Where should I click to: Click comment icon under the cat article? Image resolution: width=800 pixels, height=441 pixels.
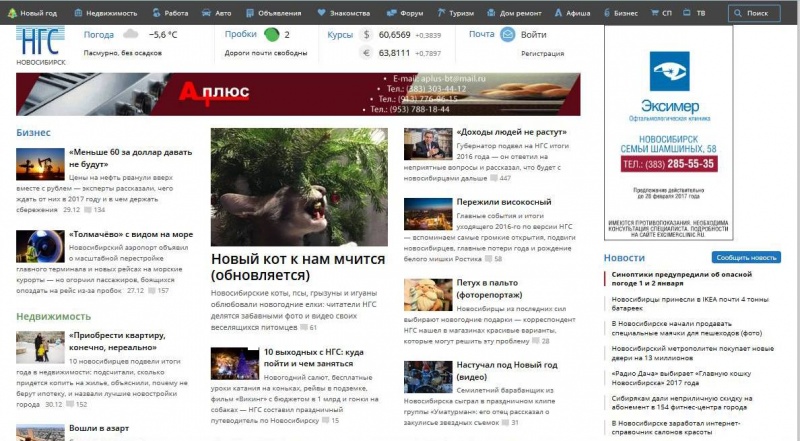click(x=302, y=327)
